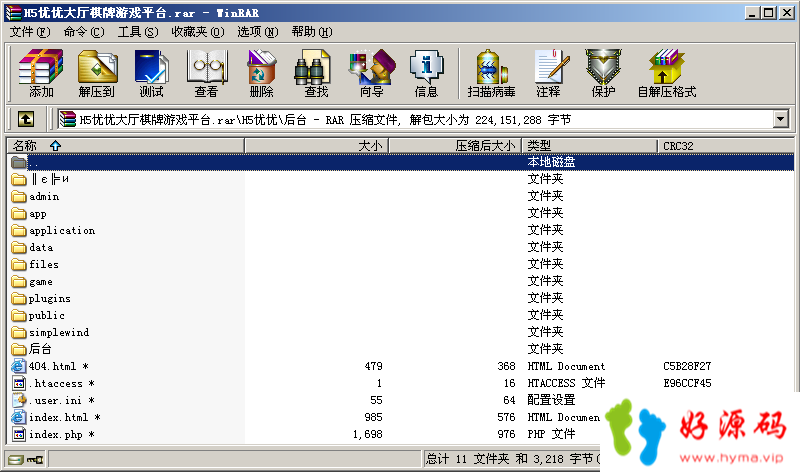Viewport: 800px width, 472px height.
Task: Click the .user.ini file icon
Action: (19, 400)
